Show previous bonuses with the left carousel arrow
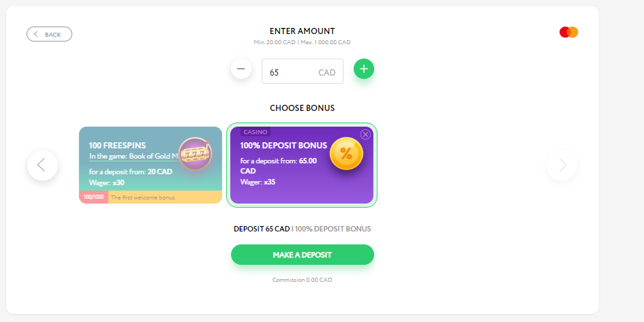 pyautogui.click(x=43, y=165)
